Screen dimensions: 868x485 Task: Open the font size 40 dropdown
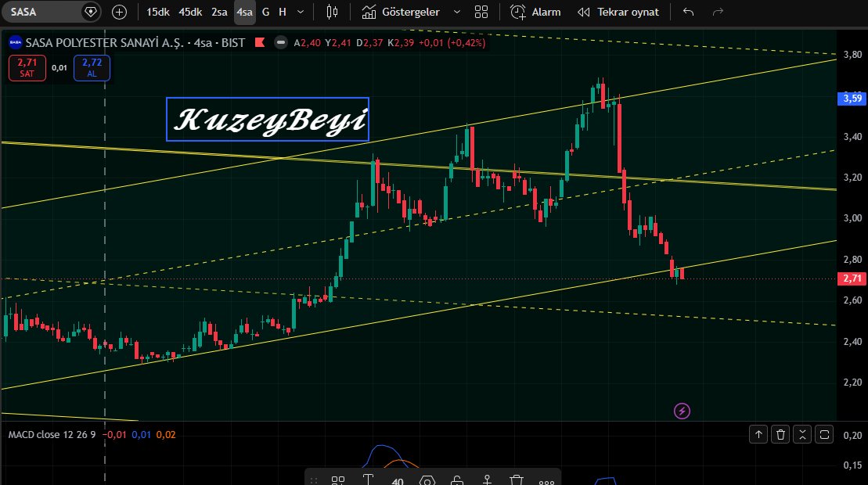[x=398, y=480]
